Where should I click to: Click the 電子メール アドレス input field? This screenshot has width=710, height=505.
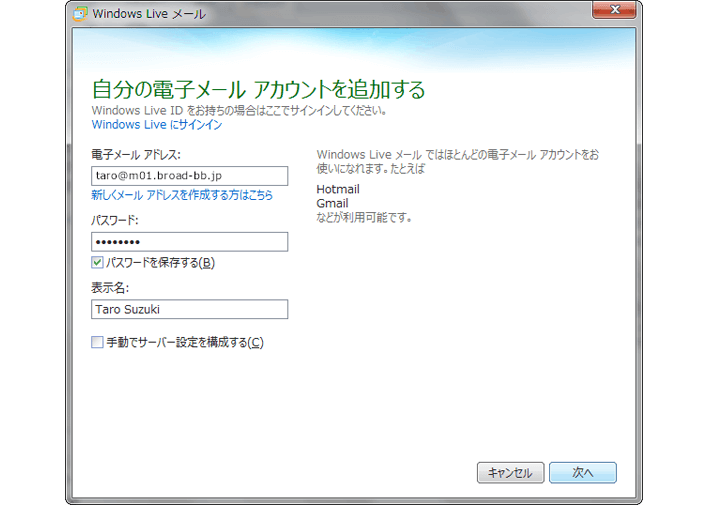click(x=189, y=176)
